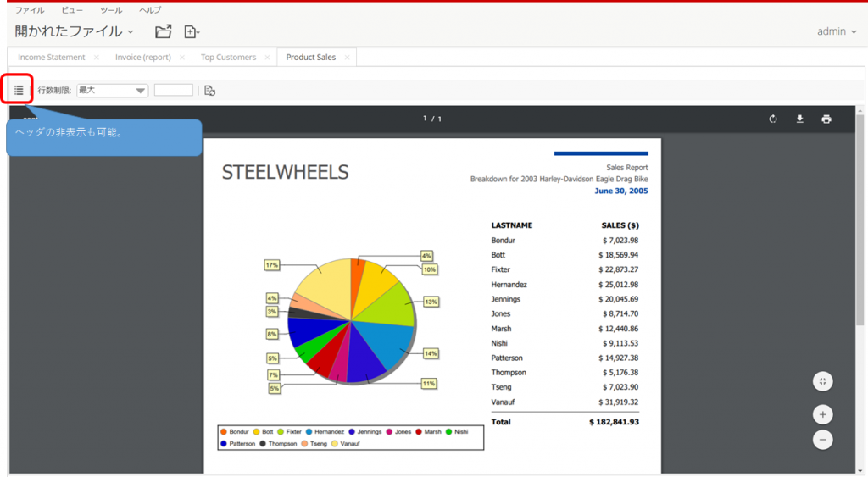Click the Sales Report subtitle text

pos(626,168)
